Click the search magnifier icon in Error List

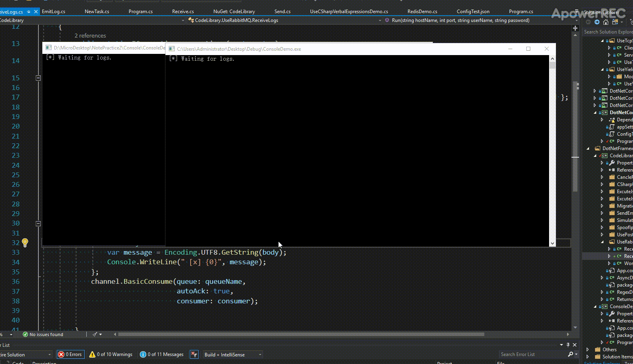click(x=570, y=354)
